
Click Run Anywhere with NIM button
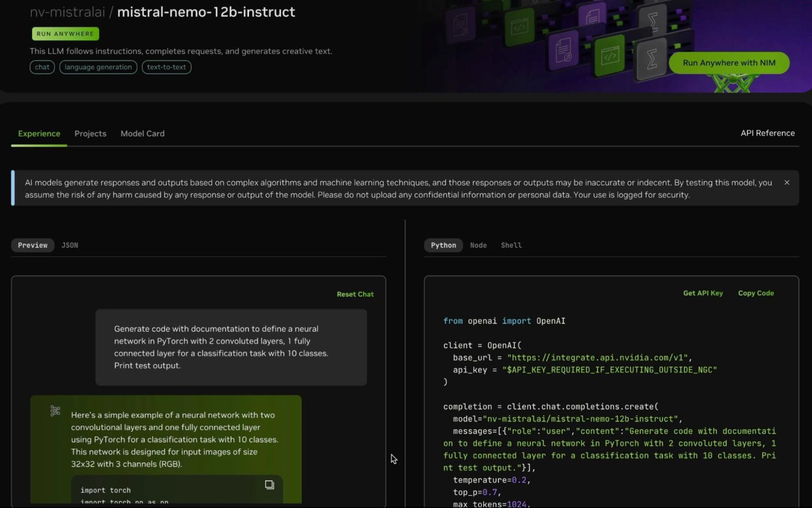click(x=728, y=63)
